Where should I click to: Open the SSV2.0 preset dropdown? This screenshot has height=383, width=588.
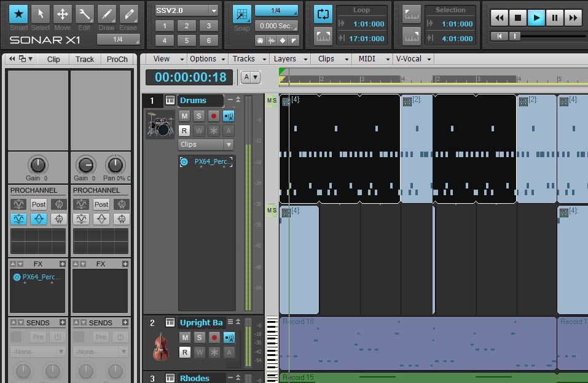pos(187,10)
